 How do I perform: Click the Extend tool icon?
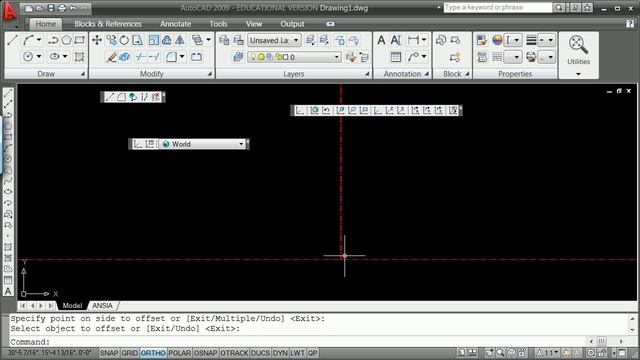click(x=154, y=57)
